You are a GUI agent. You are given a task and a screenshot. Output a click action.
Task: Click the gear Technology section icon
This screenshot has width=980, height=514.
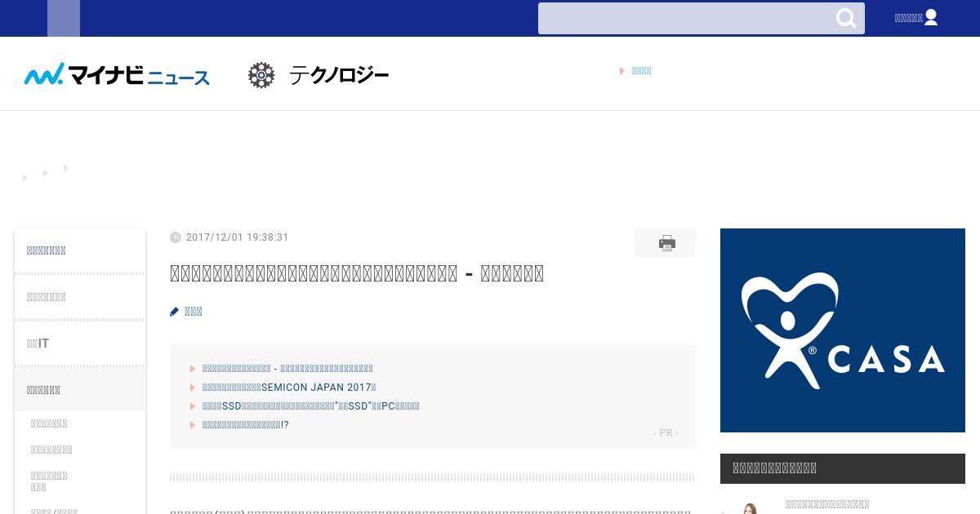coord(261,75)
